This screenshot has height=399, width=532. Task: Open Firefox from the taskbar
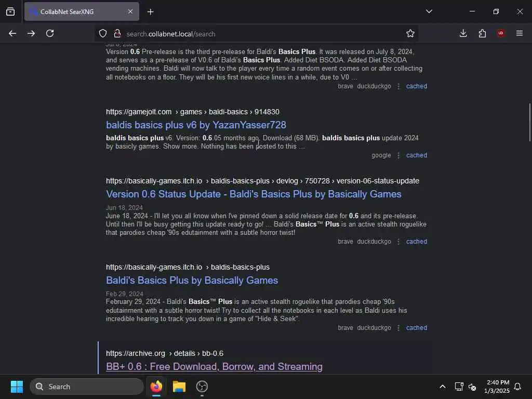coord(156,387)
